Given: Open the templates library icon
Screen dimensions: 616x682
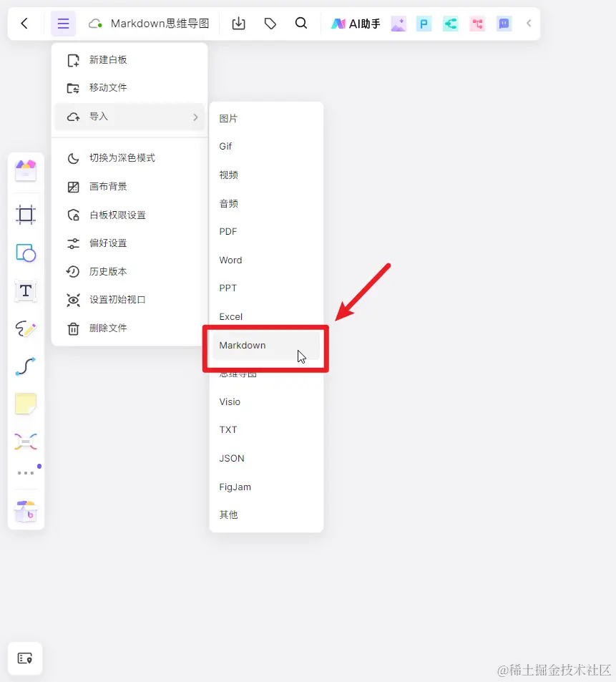Looking at the screenshot, I should pos(26,170).
